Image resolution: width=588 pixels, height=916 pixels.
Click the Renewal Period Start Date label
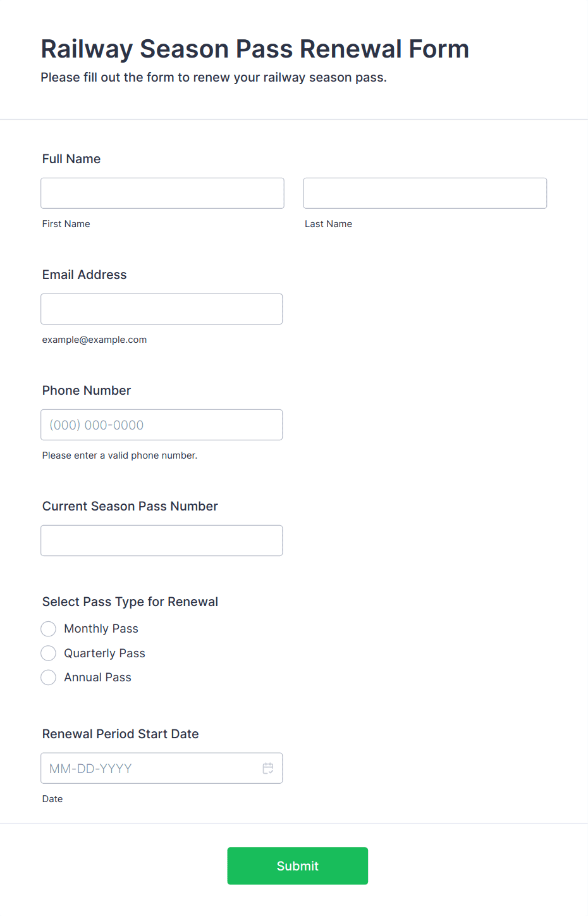pyautogui.click(x=121, y=734)
